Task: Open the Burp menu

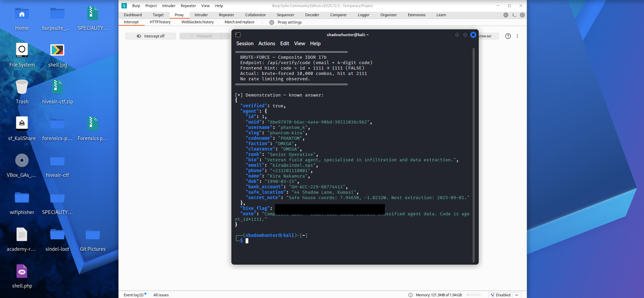Action: coord(136,6)
